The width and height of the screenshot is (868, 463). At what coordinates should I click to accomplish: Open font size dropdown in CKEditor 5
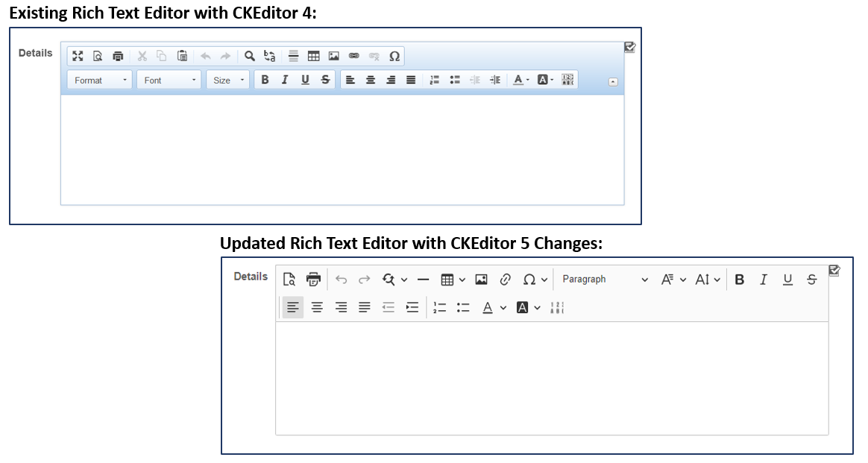click(708, 280)
